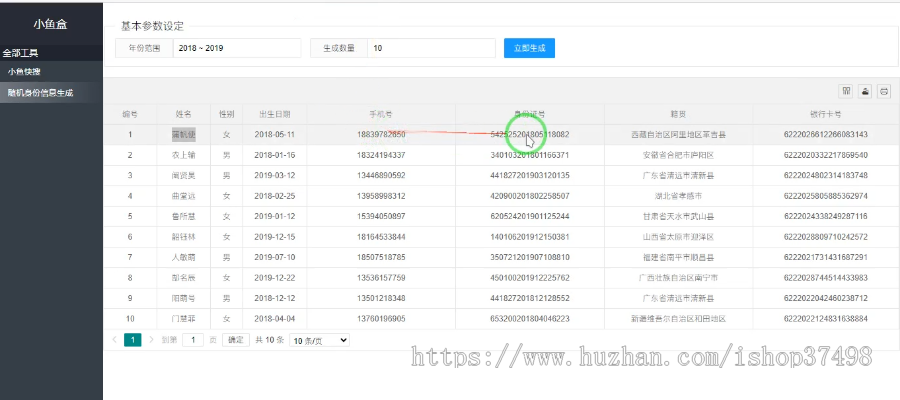Click the 编号 column header

130,114
